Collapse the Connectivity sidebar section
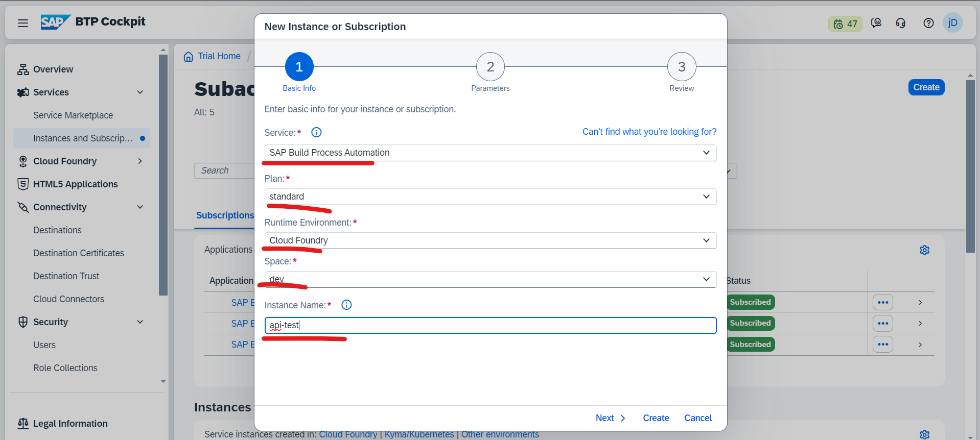Screen dimensions: 980x440 point(140,207)
